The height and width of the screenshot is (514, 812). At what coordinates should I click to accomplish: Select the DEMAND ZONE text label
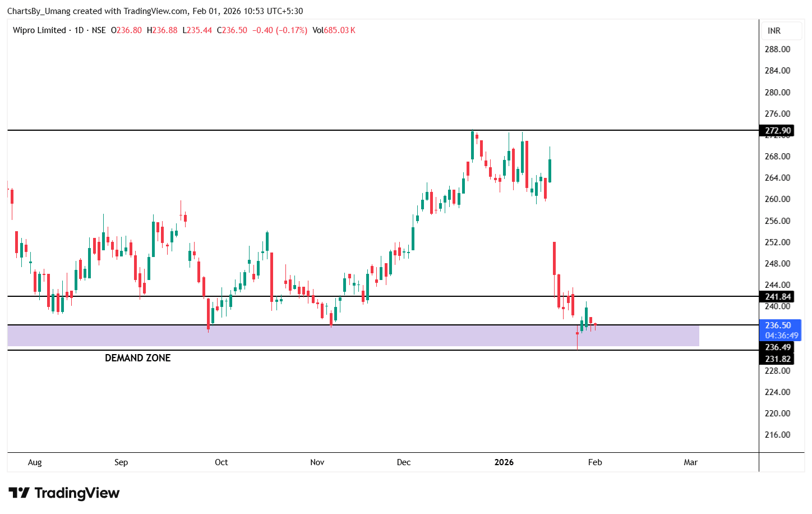click(138, 358)
